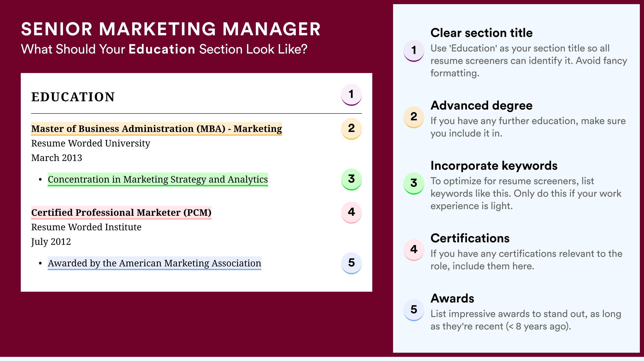The image size is (644, 361).
Task: Click the 'Incorporate keywords' tip heading
Action: coord(494,166)
